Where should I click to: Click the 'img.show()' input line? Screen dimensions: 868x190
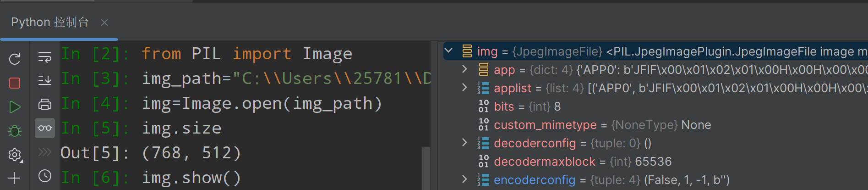(x=191, y=178)
